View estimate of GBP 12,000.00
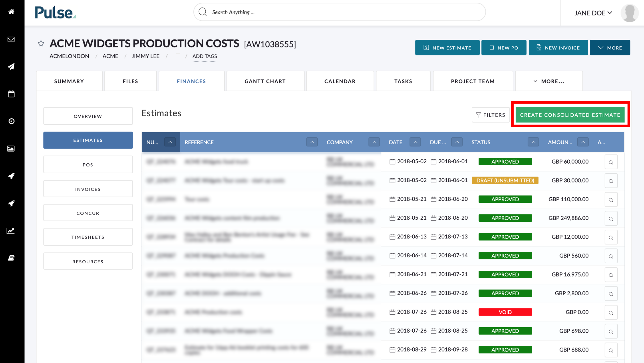644x363 pixels. click(x=611, y=237)
